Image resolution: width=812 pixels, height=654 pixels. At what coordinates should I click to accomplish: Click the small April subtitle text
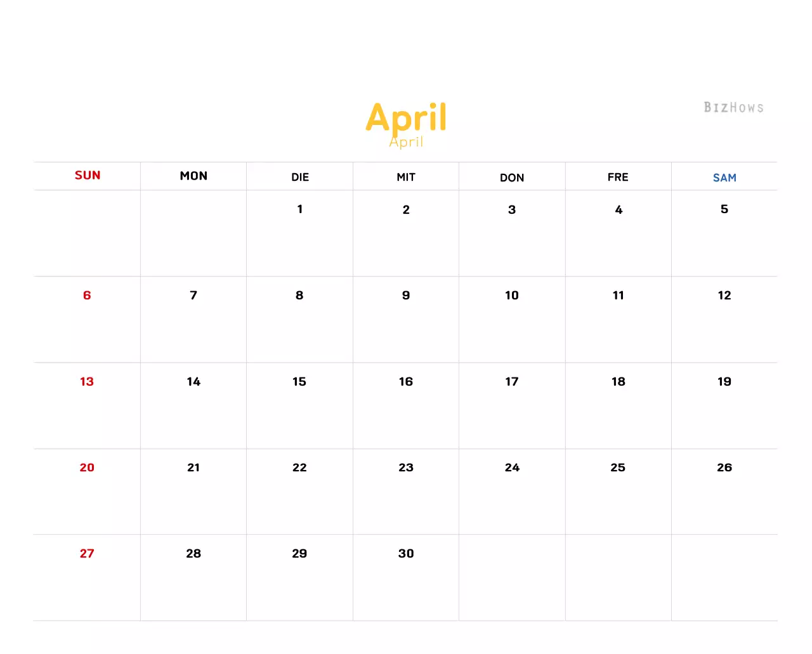[407, 143]
